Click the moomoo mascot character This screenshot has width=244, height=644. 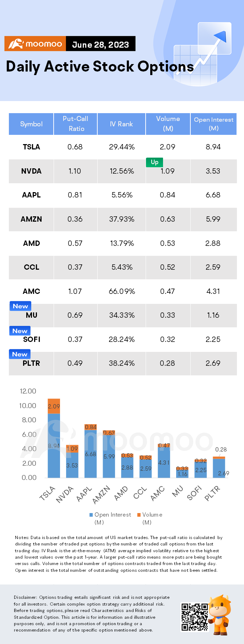pyautogui.click(x=219, y=614)
